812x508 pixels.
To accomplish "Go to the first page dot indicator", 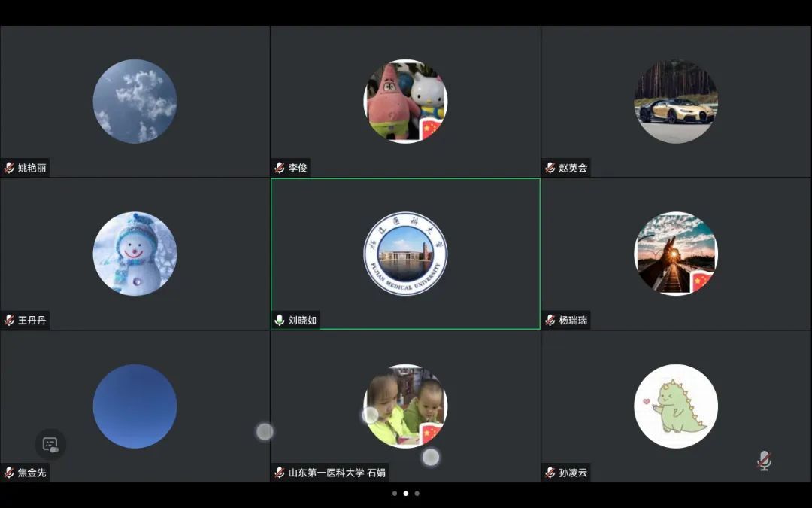I will click(x=394, y=494).
